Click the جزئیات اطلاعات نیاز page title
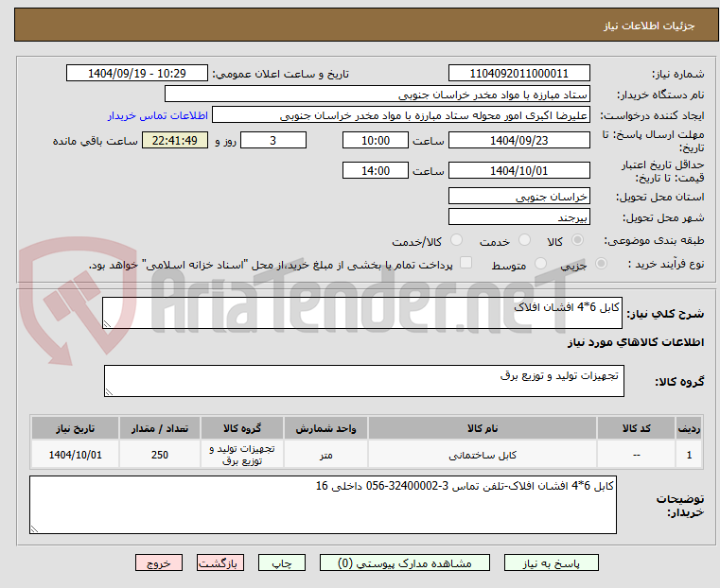The image size is (720, 588). [x=648, y=26]
